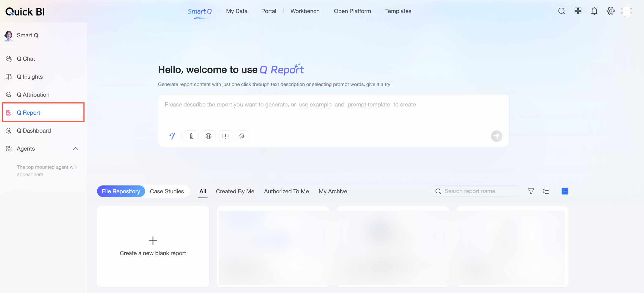Switch to Case Studies view

coord(167,191)
